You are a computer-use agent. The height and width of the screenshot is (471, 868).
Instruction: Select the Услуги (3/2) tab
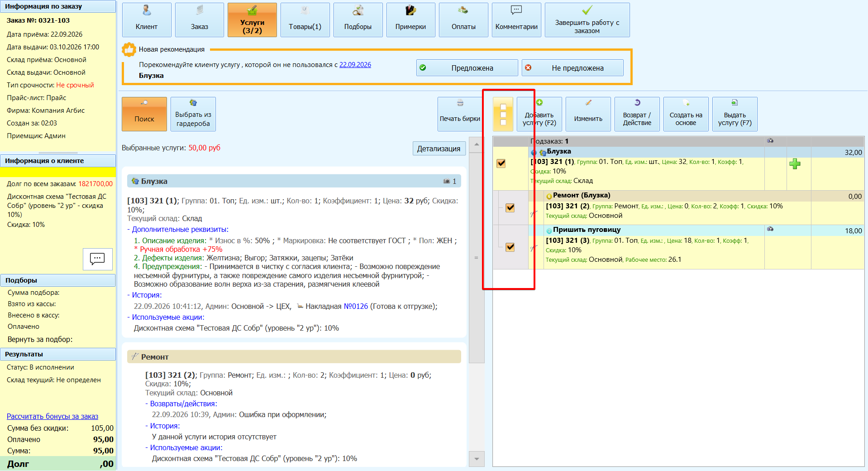pyautogui.click(x=252, y=20)
